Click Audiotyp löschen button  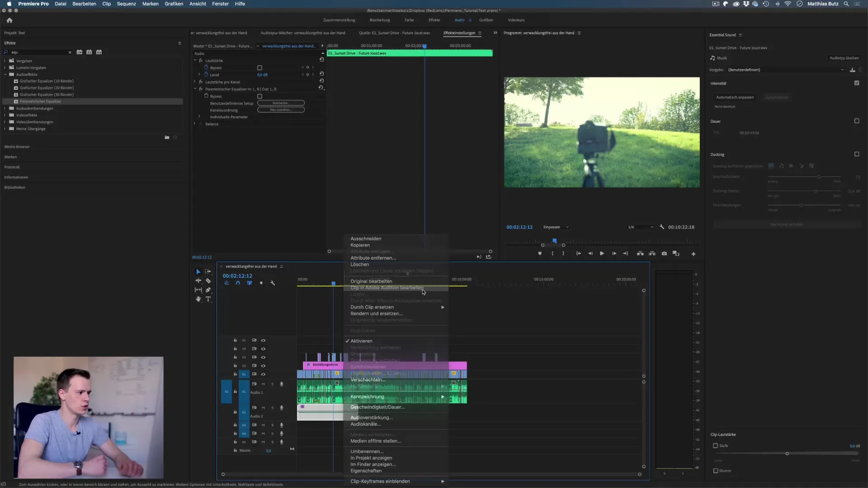tap(844, 58)
